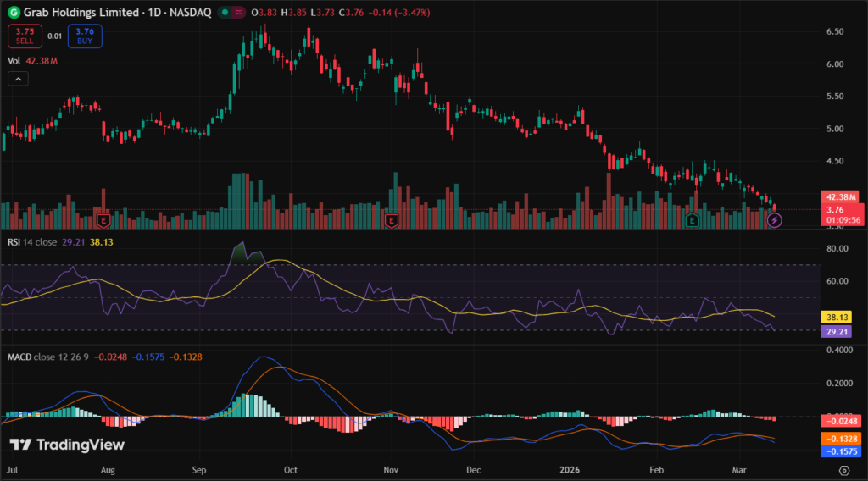This screenshot has height=481, width=868.
Task: Click the purple lightning bolt event icon
Action: [774, 220]
